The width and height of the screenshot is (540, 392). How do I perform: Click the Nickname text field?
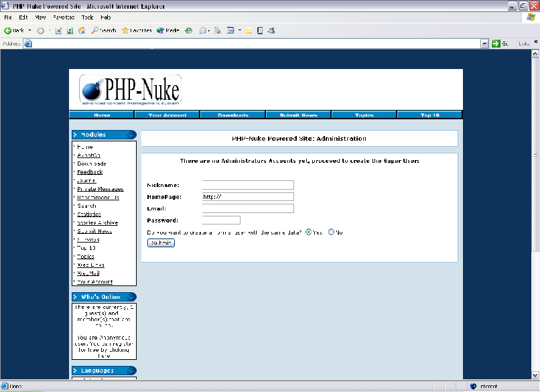tap(248, 185)
